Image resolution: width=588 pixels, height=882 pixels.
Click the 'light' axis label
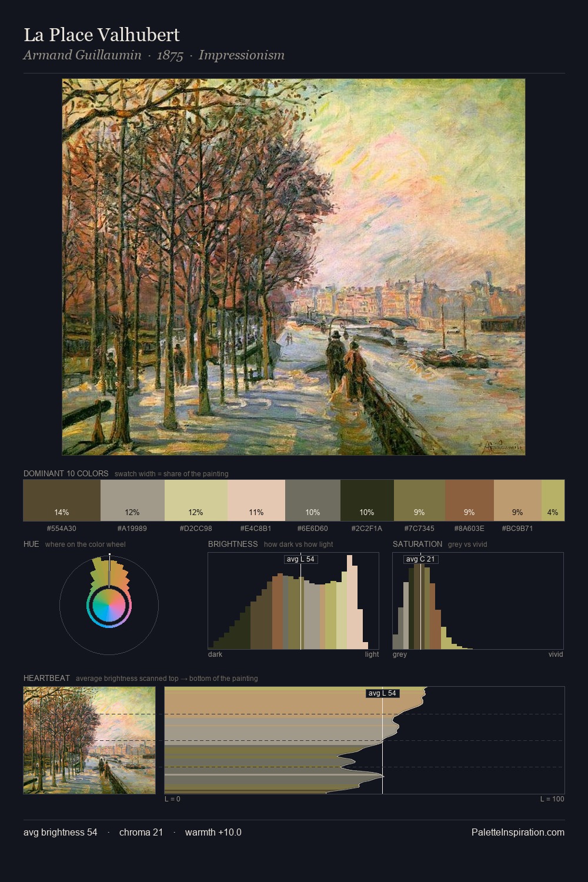click(x=372, y=654)
